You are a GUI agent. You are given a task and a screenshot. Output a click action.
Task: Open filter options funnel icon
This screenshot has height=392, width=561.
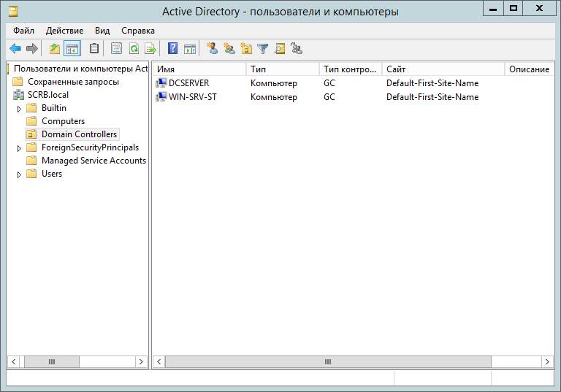[263, 49]
